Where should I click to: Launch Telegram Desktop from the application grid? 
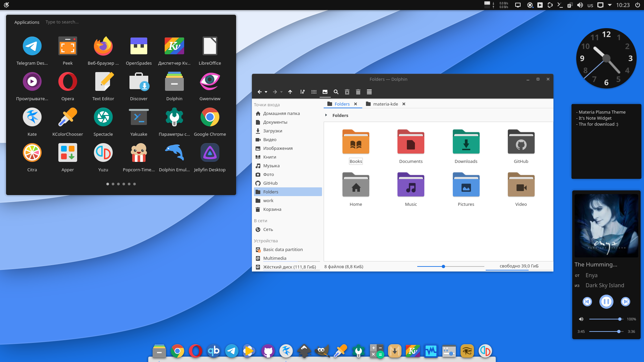[32, 51]
